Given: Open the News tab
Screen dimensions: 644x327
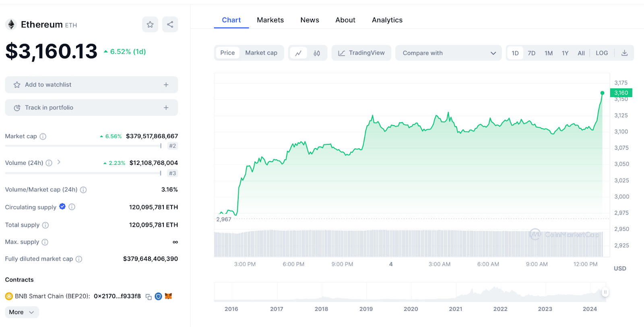Looking at the screenshot, I should (310, 20).
